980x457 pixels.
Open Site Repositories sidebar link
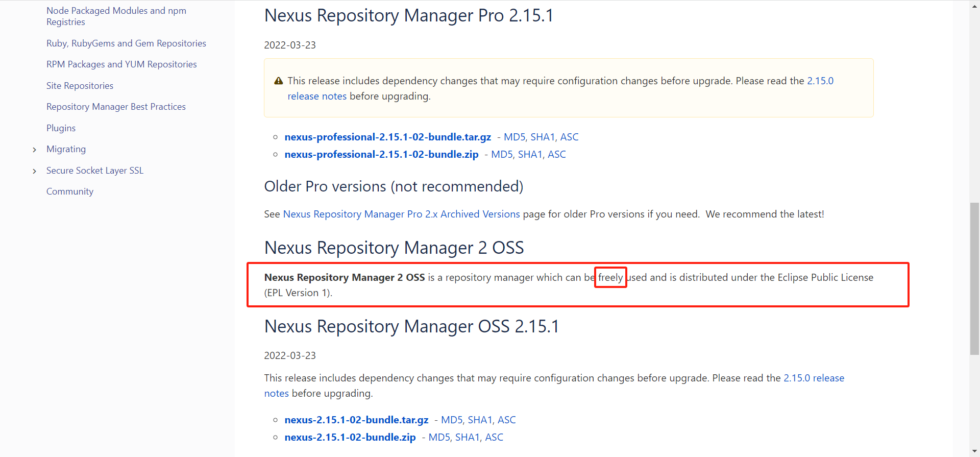80,86
